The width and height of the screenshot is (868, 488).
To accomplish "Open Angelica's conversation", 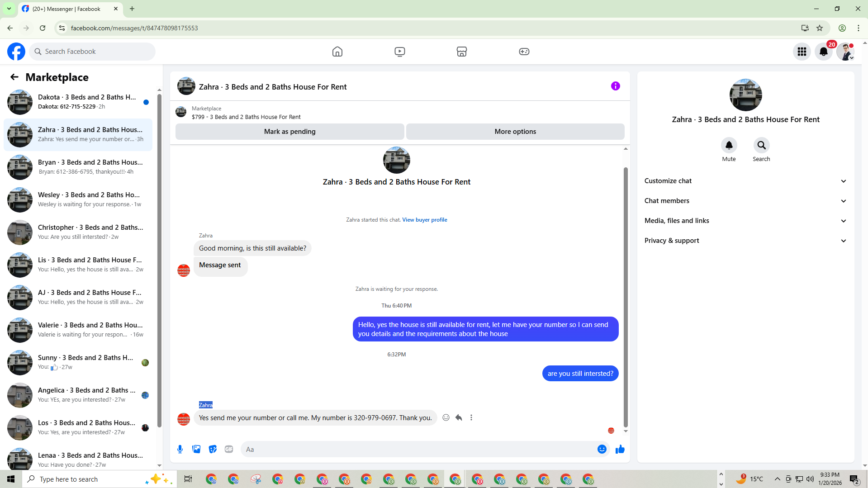I will coord(78,395).
